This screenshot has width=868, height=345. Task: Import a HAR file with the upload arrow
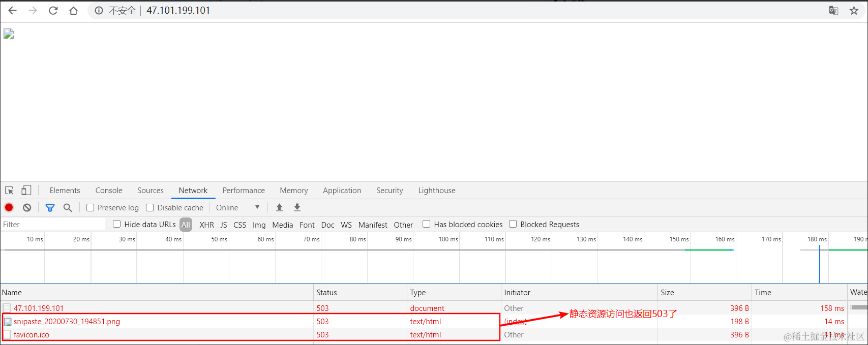click(279, 207)
